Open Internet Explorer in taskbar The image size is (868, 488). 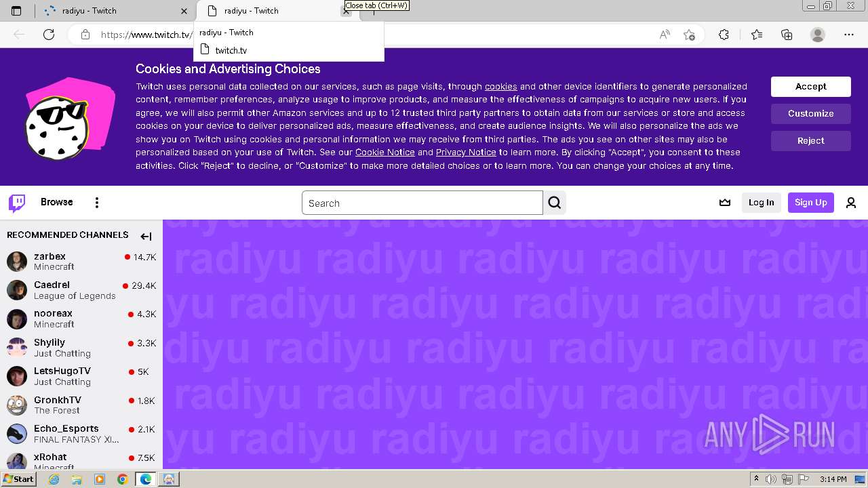click(54, 479)
